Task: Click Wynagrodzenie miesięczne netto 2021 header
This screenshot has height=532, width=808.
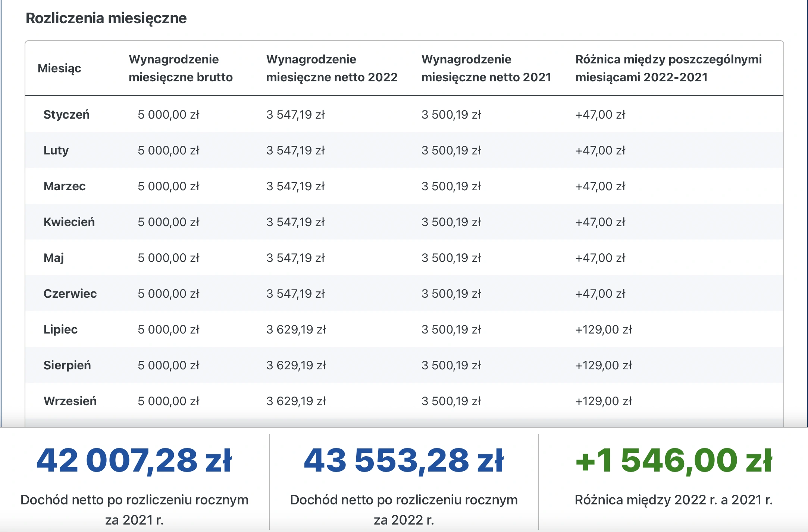Action: pyautogui.click(x=486, y=68)
